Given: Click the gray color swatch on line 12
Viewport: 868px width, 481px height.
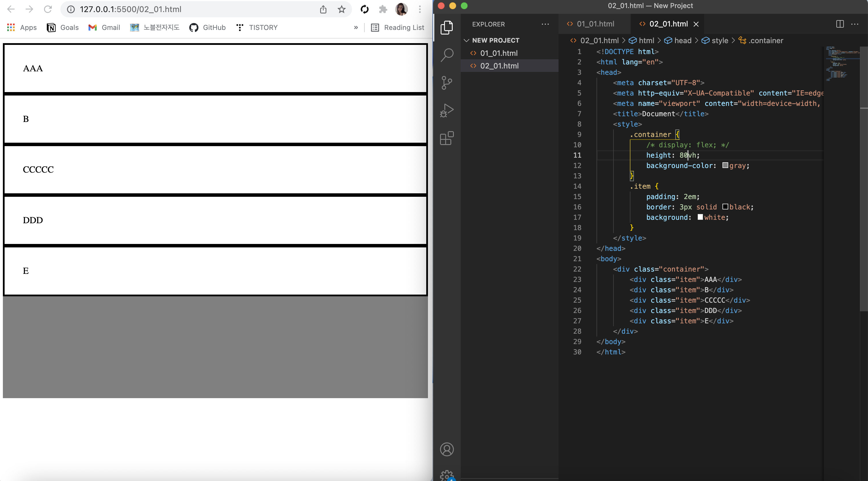Looking at the screenshot, I should click(x=725, y=165).
